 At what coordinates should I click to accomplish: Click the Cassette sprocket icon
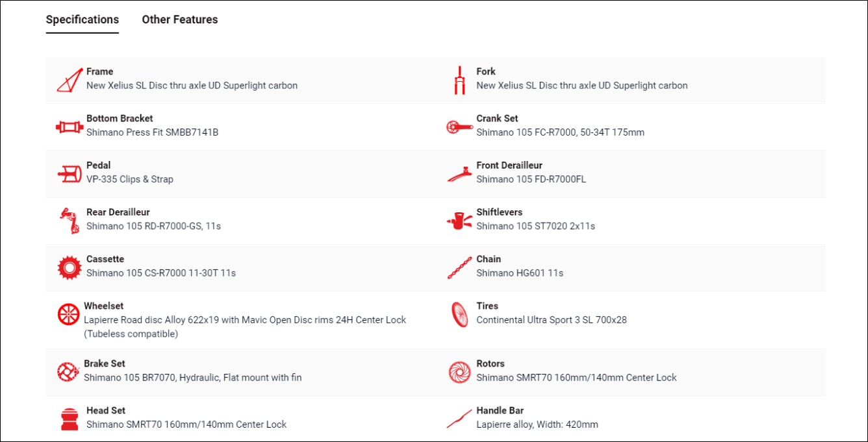(69, 267)
